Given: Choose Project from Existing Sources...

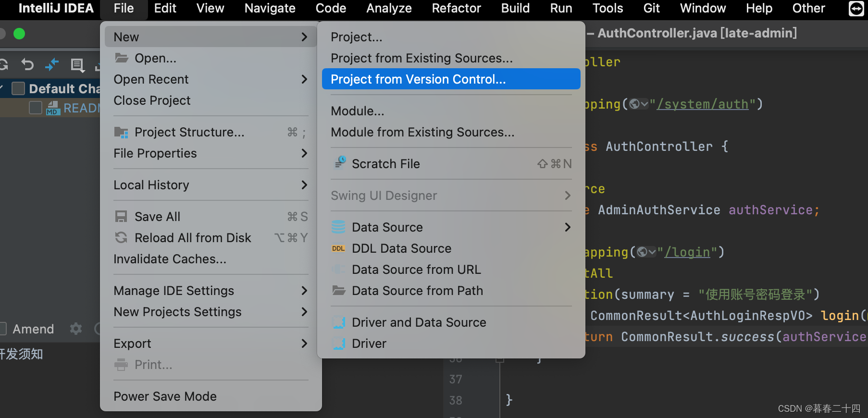Looking at the screenshot, I should click(451, 58).
